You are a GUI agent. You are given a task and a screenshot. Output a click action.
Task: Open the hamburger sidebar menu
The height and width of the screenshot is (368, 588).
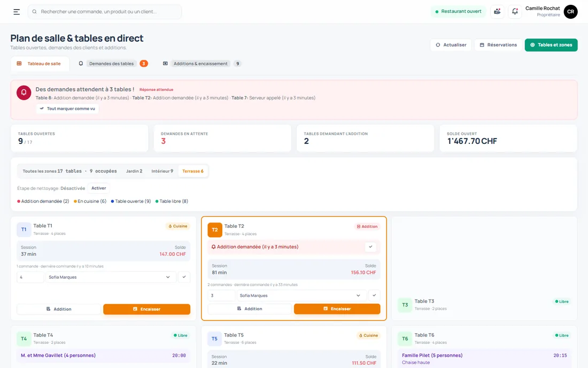click(17, 12)
